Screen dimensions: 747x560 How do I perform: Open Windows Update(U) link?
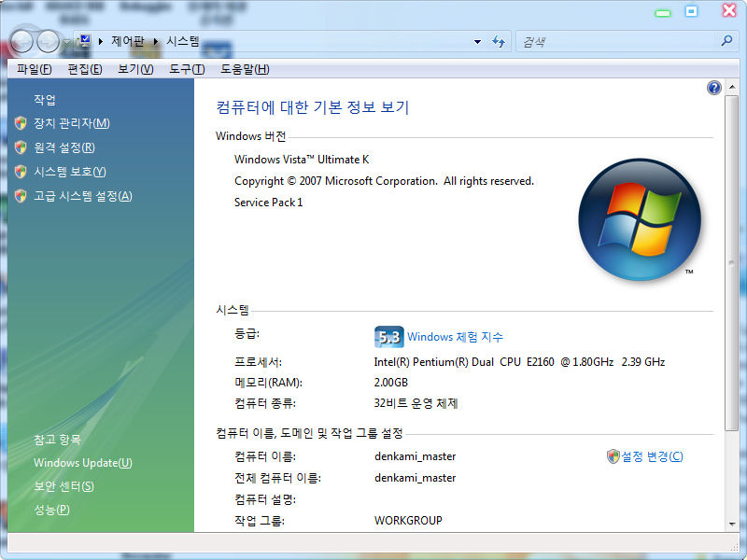pos(83,463)
